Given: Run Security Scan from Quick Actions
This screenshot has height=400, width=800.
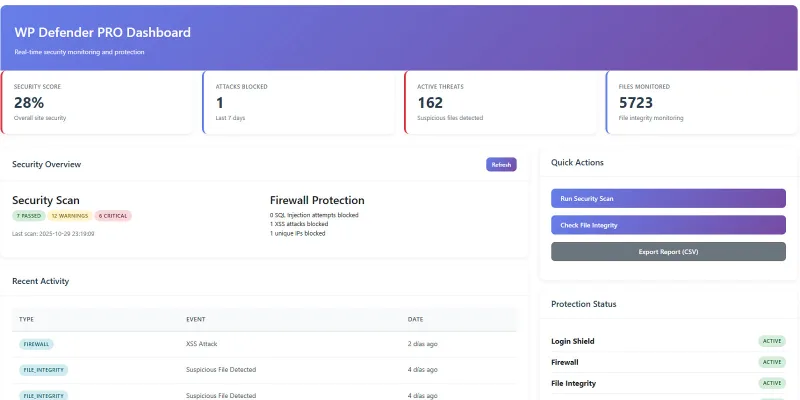Looking at the screenshot, I should 668,198.
